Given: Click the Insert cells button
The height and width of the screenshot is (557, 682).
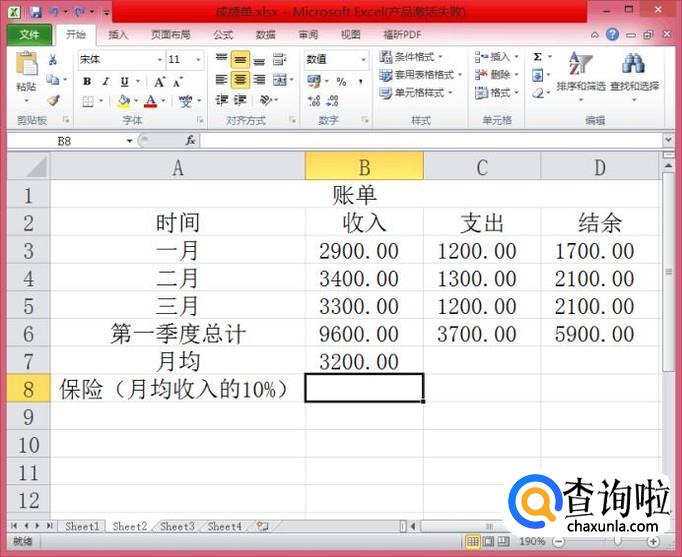Looking at the screenshot, I should (x=497, y=57).
